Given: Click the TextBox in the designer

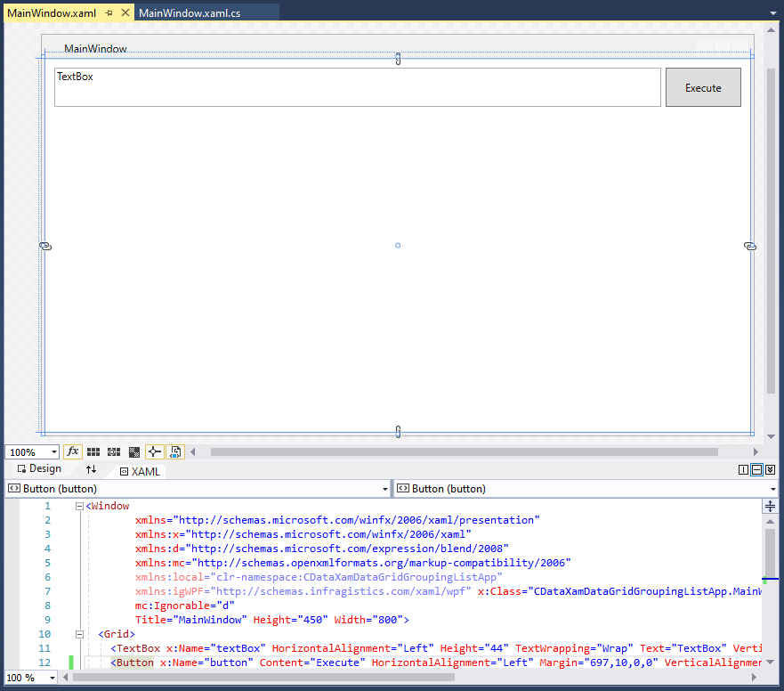Looking at the screenshot, I should 357,87.
